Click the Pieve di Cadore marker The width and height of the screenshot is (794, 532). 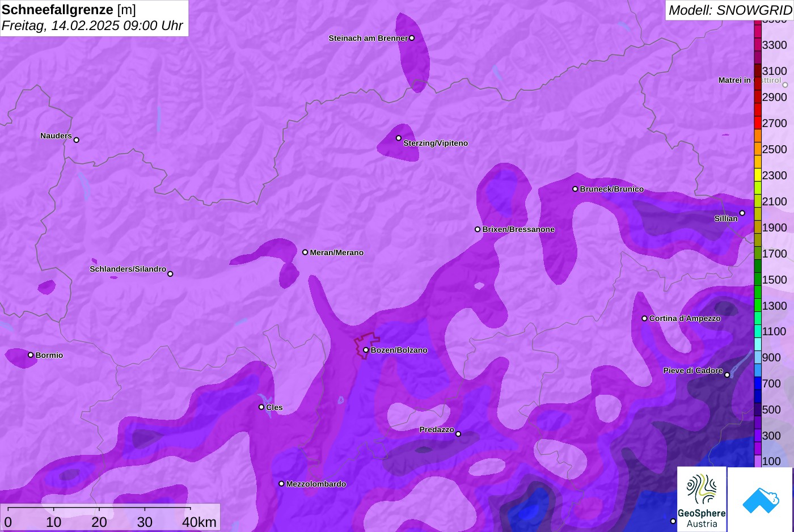click(x=727, y=375)
